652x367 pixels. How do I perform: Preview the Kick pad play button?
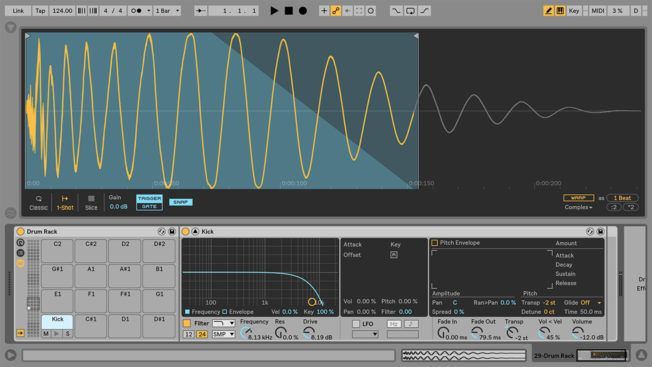(57, 333)
